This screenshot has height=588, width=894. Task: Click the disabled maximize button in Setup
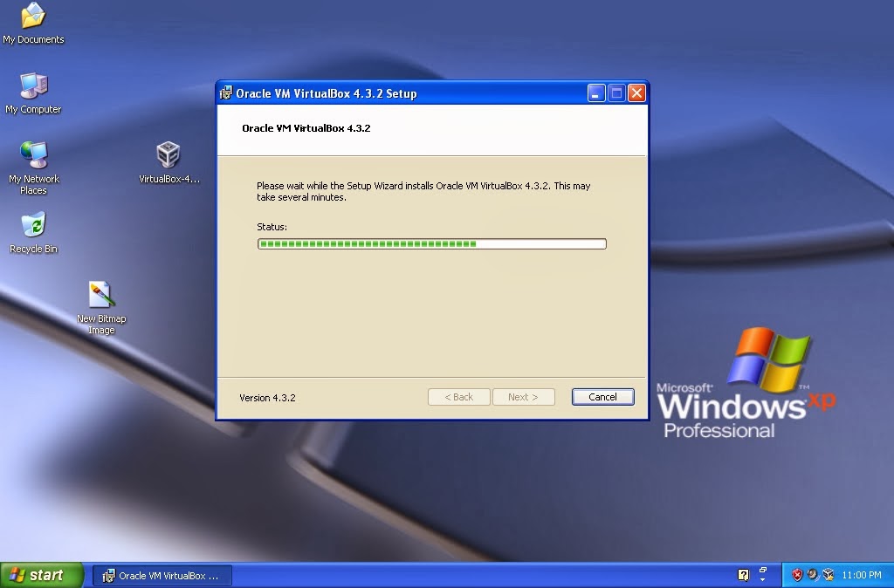(x=616, y=92)
